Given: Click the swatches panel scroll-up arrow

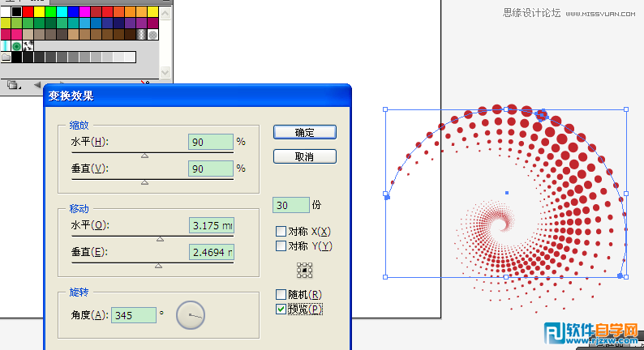Looking at the screenshot, I should (x=165, y=14).
